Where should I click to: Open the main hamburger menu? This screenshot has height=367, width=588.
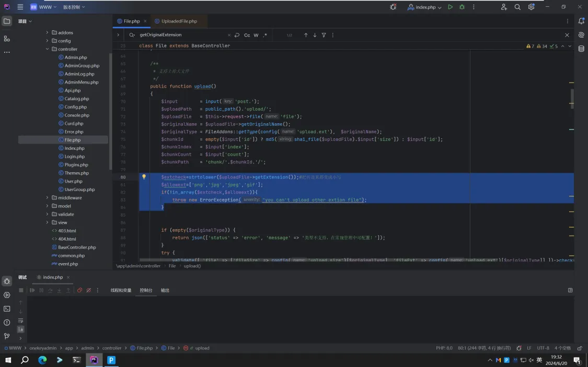20,7
